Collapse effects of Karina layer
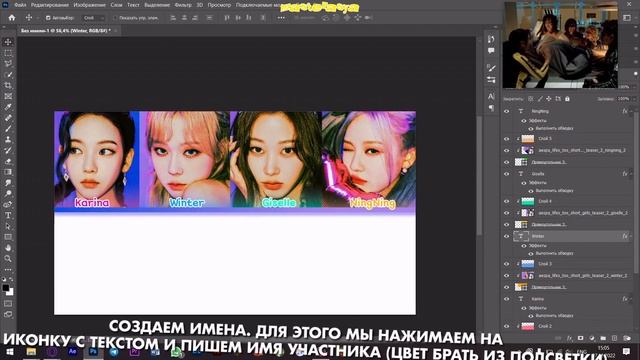 631,299
